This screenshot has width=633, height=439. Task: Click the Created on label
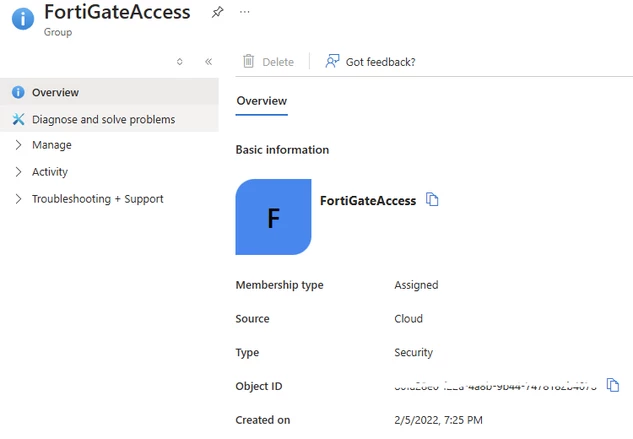[263, 420]
